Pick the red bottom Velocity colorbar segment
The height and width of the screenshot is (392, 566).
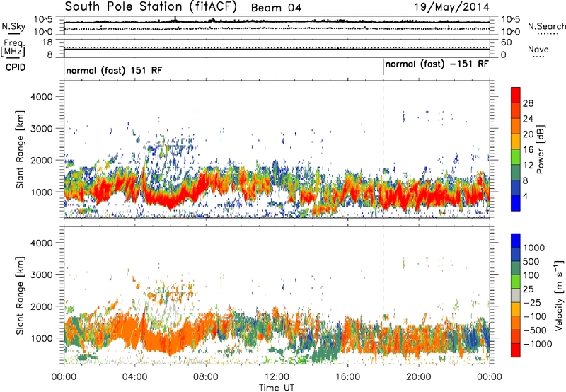click(516, 350)
